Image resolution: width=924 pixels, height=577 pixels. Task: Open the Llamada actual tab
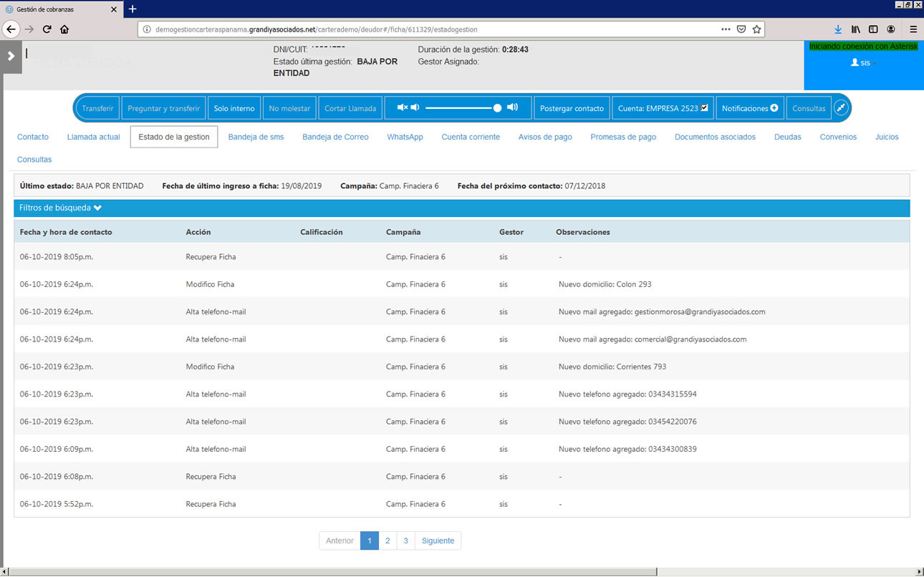pyautogui.click(x=94, y=137)
